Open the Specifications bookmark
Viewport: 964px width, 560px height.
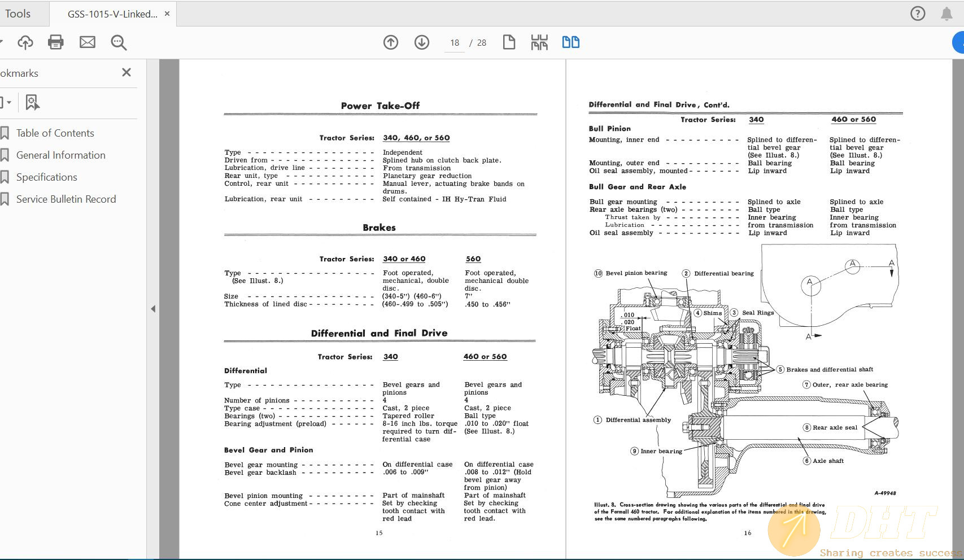pos(47,177)
